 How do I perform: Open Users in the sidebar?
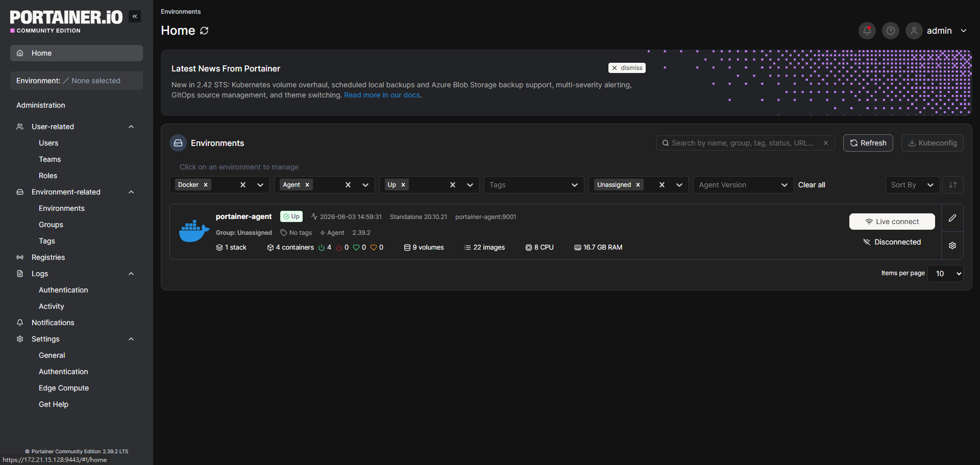pos(48,143)
